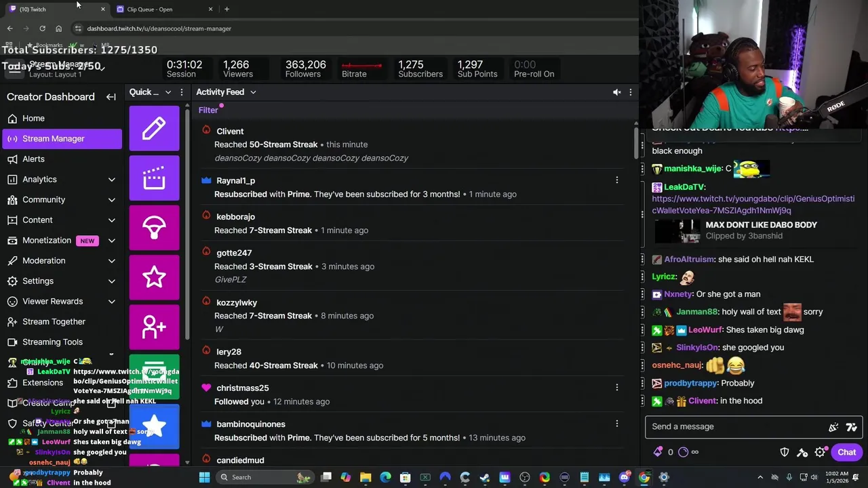Click the Bits balance diamond icon
Viewport: 868px width, 488px height.
(658, 452)
